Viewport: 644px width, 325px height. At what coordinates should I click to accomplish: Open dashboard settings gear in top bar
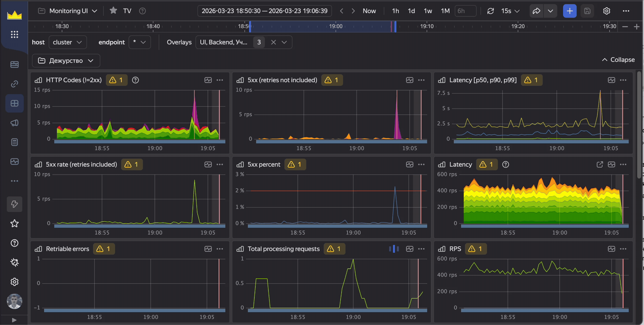(606, 11)
